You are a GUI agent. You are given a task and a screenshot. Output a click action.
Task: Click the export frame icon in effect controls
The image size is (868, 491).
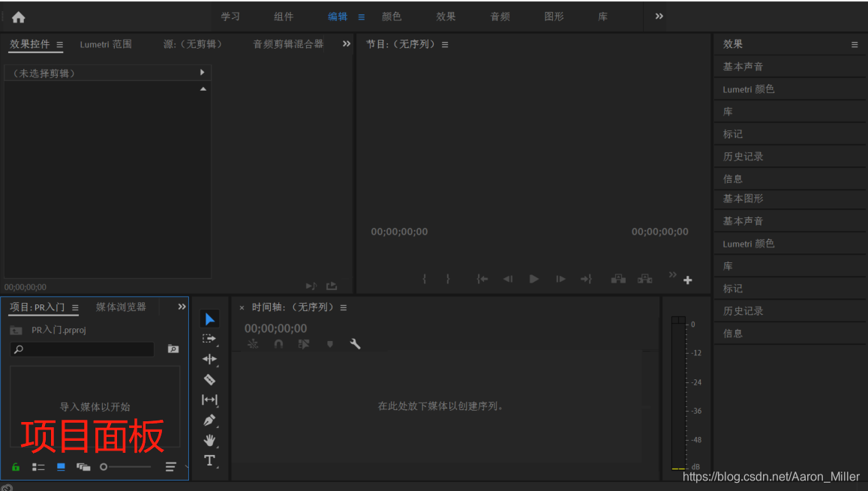click(332, 286)
